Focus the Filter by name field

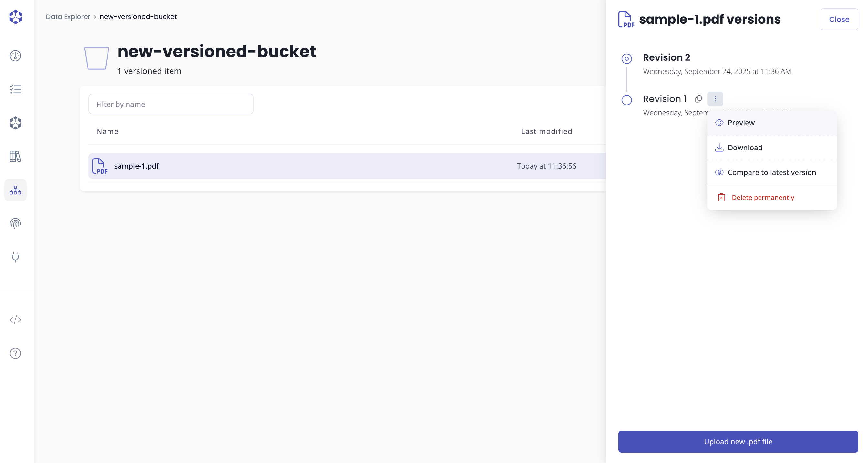tap(171, 104)
